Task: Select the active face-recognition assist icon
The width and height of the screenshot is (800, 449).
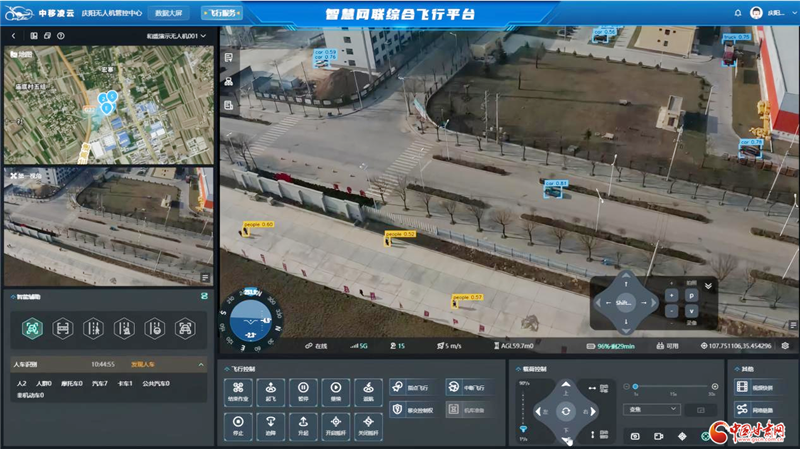Action: (30, 327)
